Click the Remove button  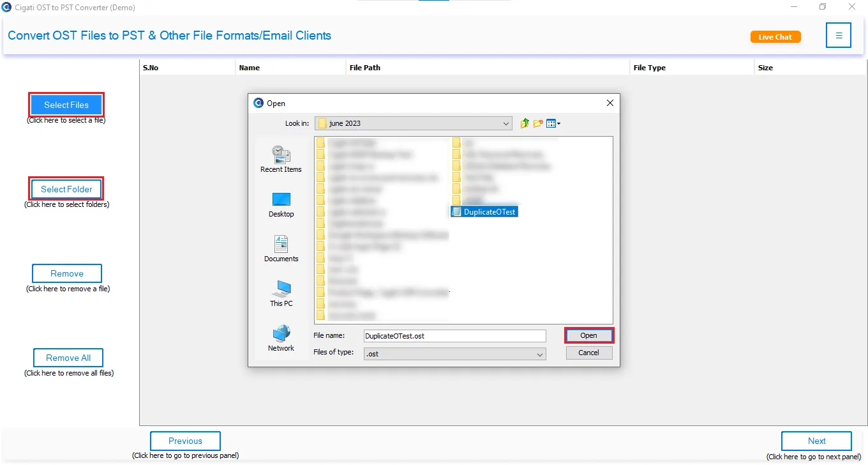67,273
